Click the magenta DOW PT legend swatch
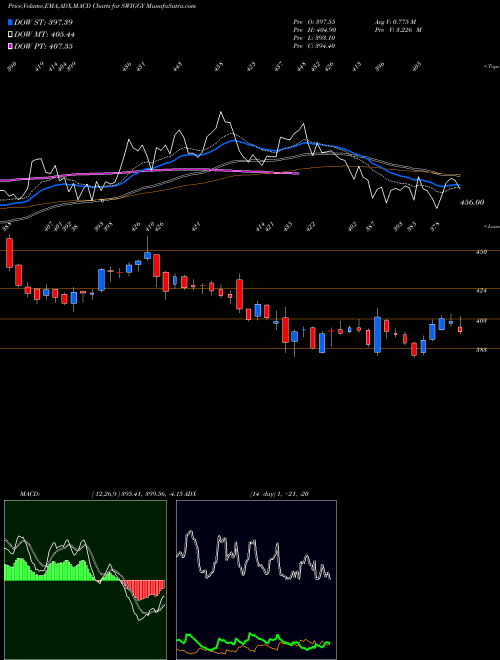 (11, 46)
